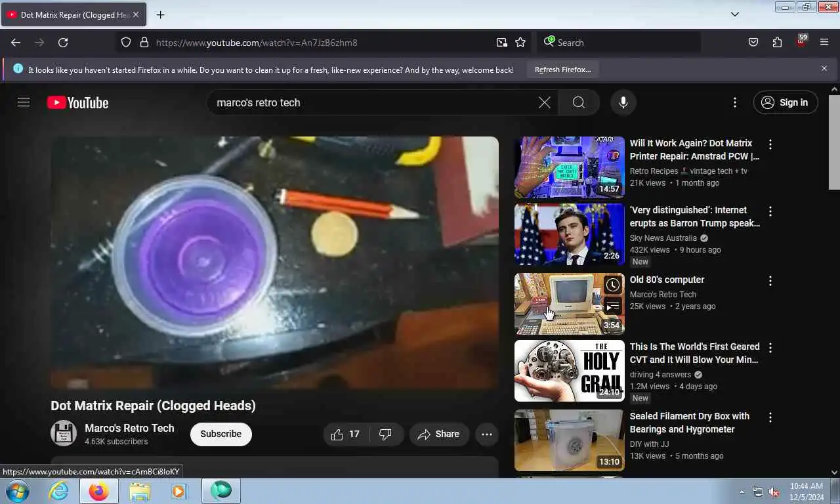This screenshot has width=840, height=504.
Task: Like the video with thumbs-up icon
Action: pos(346,434)
